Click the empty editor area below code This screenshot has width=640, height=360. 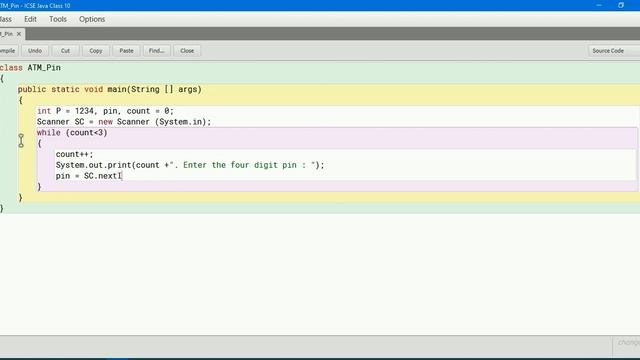point(320,273)
